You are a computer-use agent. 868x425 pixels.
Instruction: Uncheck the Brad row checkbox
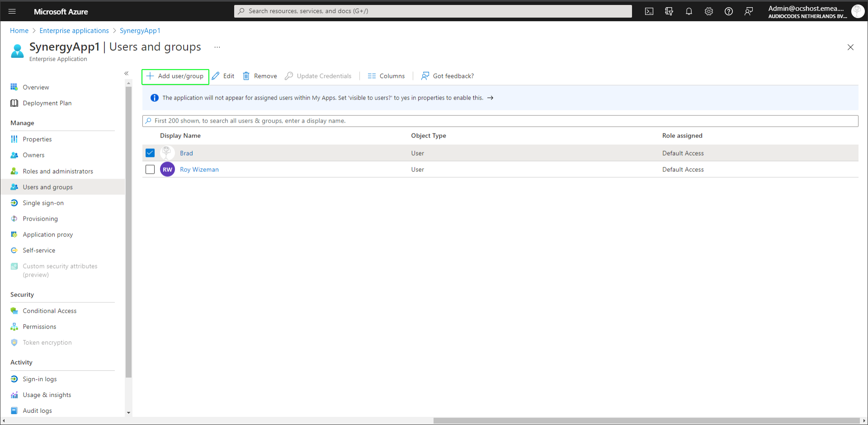coord(150,153)
